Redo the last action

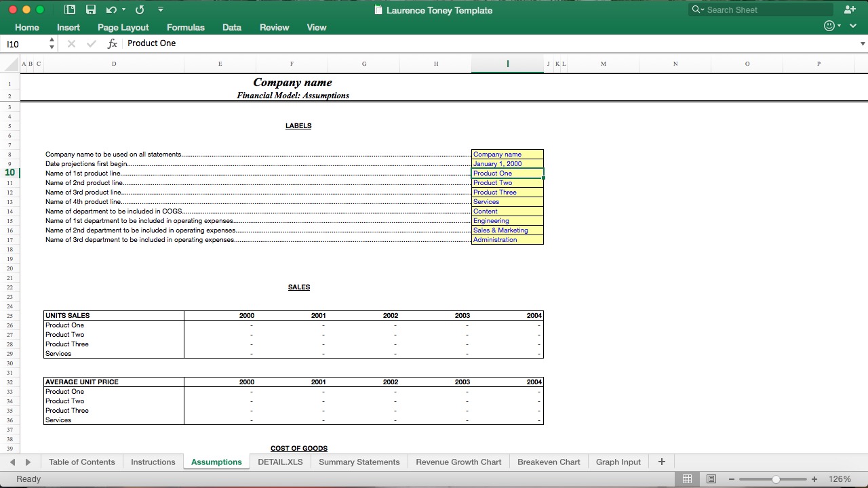pos(139,9)
